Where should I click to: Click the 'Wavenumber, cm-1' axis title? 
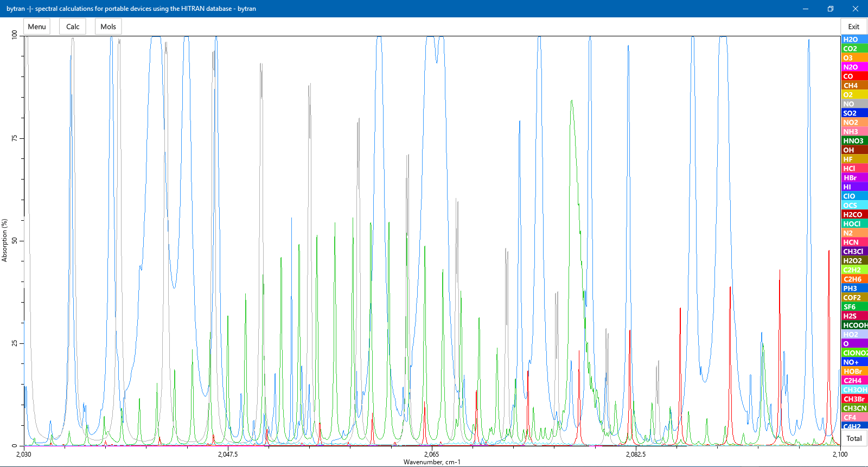(432, 462)
